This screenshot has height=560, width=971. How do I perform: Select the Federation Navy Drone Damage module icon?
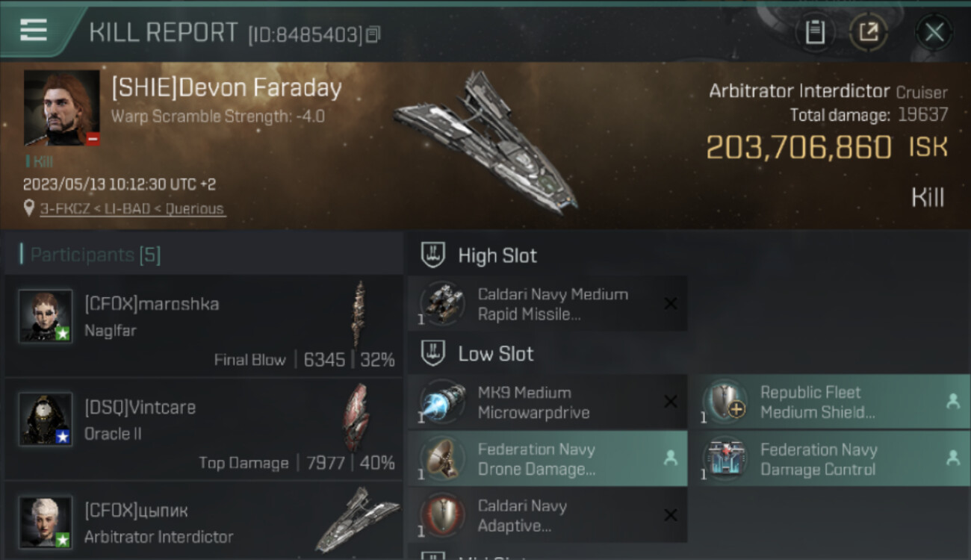tap(442, 458)
